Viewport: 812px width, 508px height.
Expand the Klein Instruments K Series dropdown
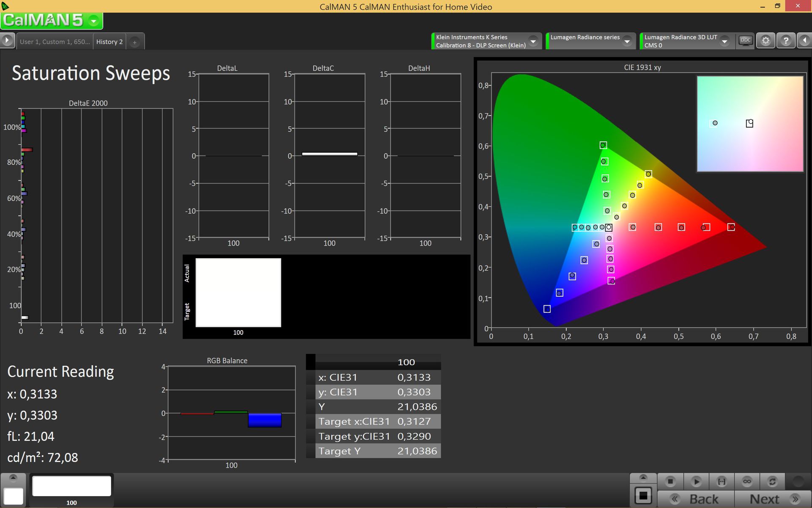pos(533,41)
